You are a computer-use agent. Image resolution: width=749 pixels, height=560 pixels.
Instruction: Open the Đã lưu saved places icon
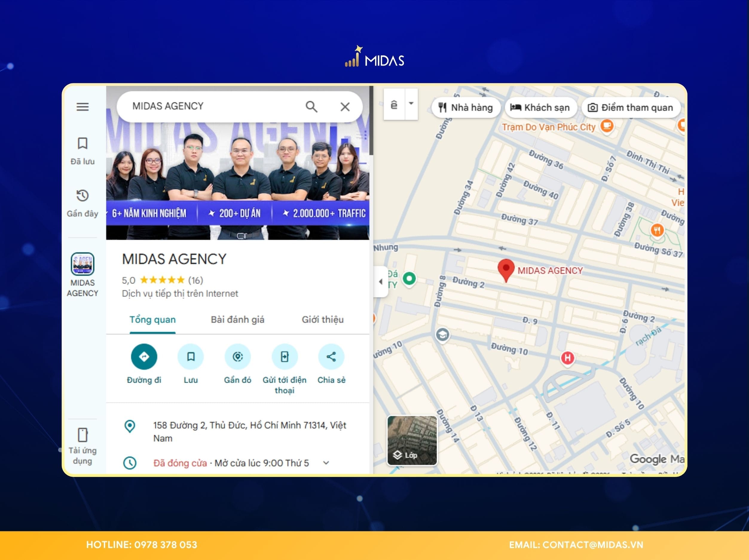pyautogui.click(x=82, y=143)
